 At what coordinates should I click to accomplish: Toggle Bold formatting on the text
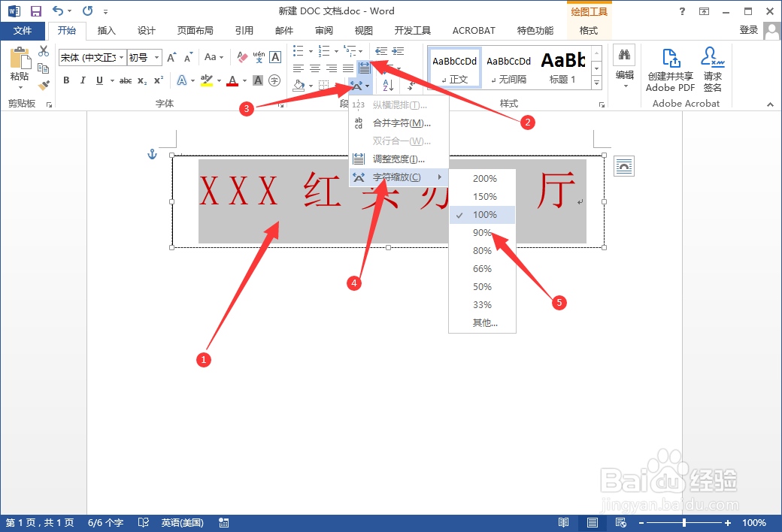[x=65, y=80]
